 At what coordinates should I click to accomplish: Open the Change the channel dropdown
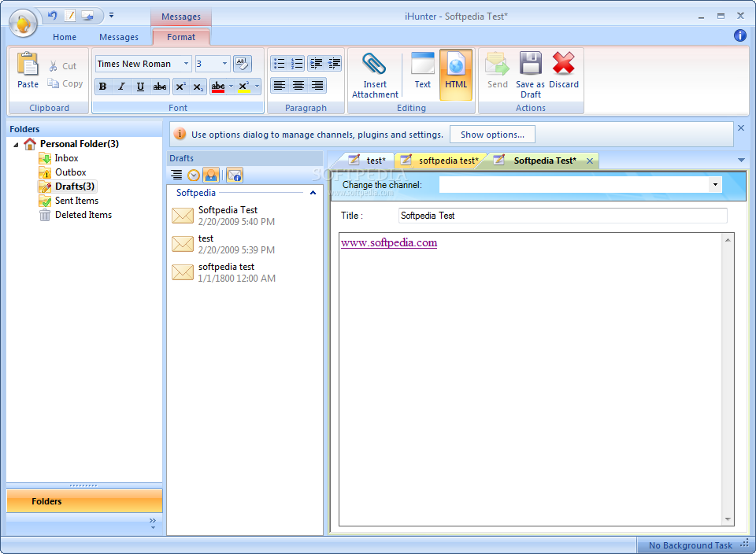(715, 184)
